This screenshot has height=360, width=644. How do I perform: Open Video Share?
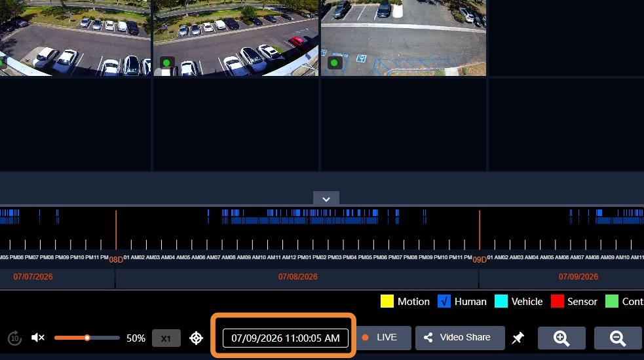click(460, 338)
